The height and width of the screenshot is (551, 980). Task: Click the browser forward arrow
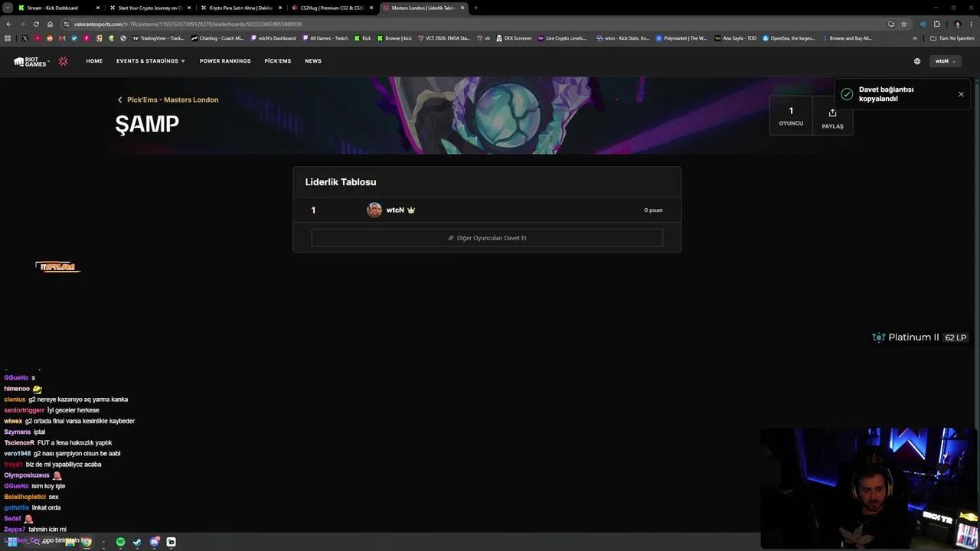pyautogui.click(x=21, y=24)
